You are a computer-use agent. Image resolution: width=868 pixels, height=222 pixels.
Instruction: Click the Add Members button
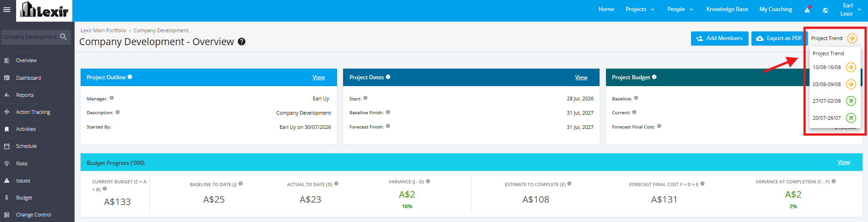(719, 38)
